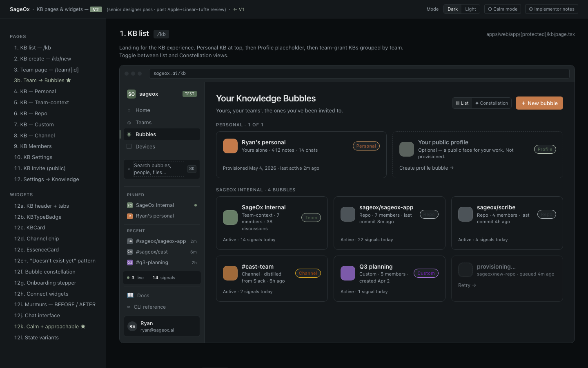
Task: Click Ryan's personal orange bubble icon
Action: tap(230, 146)
